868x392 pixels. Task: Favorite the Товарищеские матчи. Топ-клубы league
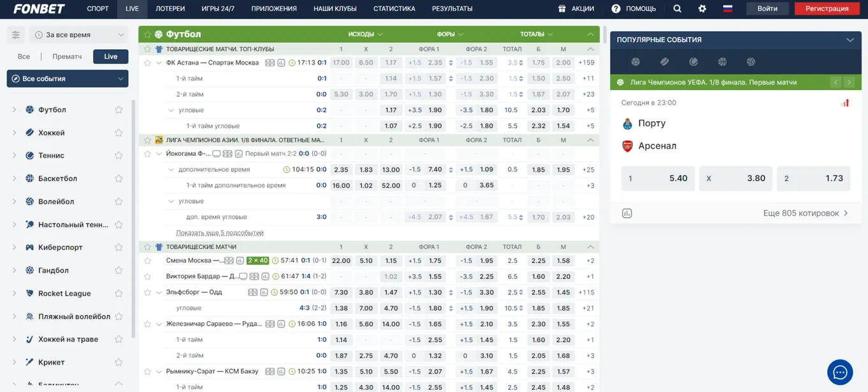[147, 49]
